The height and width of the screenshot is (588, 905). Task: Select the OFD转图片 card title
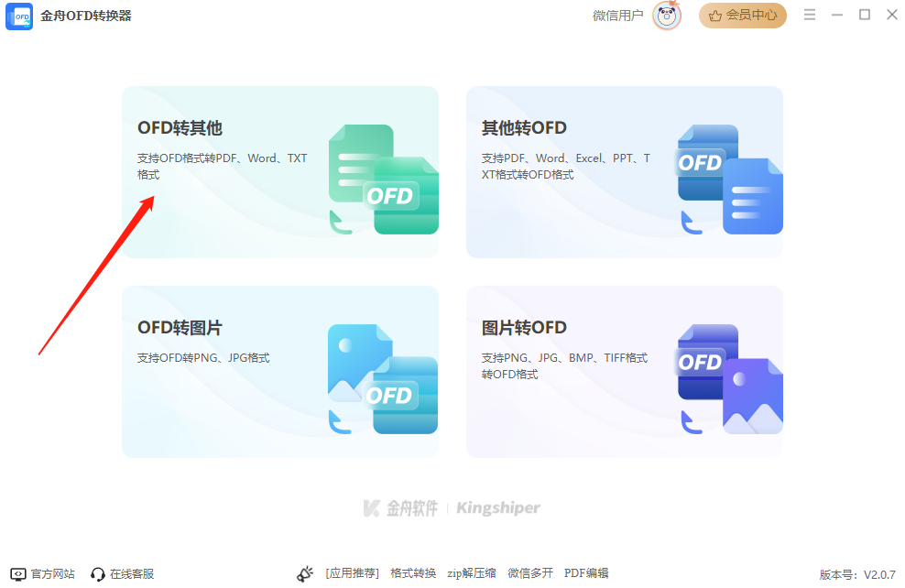pos(180,328)
